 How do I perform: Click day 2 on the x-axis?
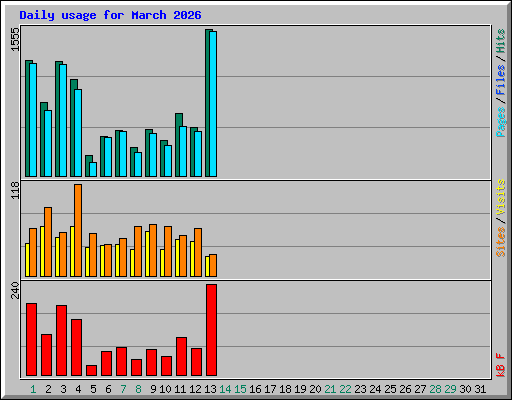[x=48, y=389]
